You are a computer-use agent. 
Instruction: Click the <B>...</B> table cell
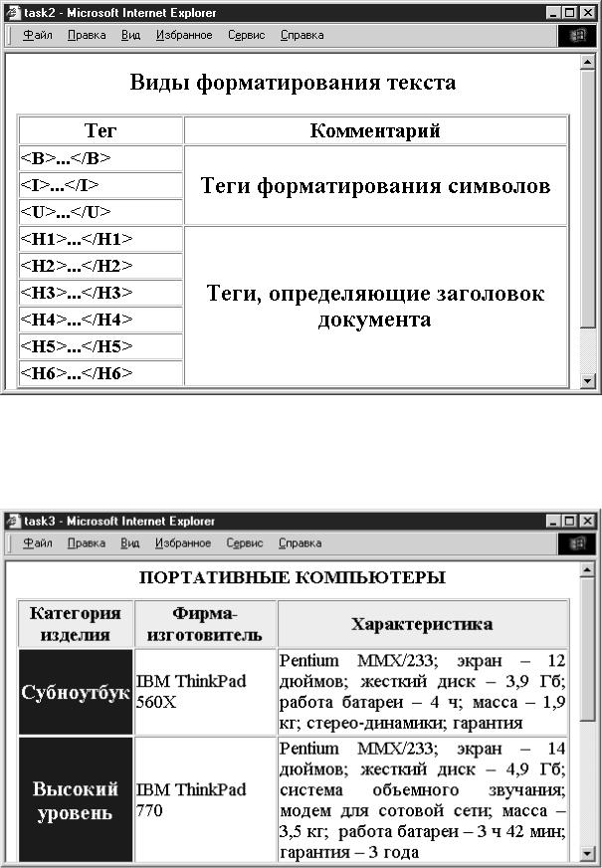[x=100, y=158]
